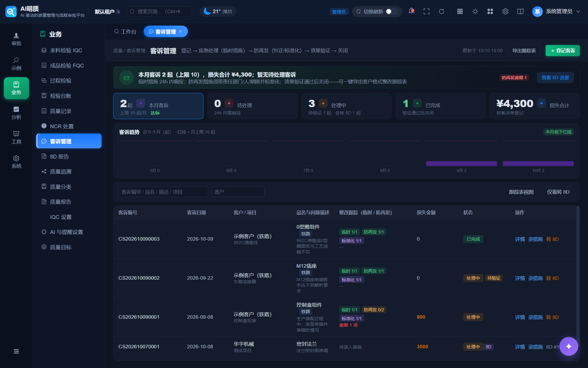Open the 分析 section in the left rail
Viewport: 588px width, 368px height.
16,113
